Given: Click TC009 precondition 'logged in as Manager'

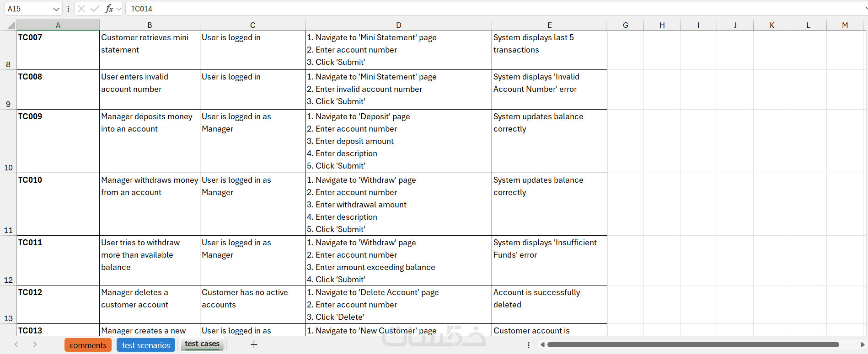Looking at the screenshot, I should [252, 141].
